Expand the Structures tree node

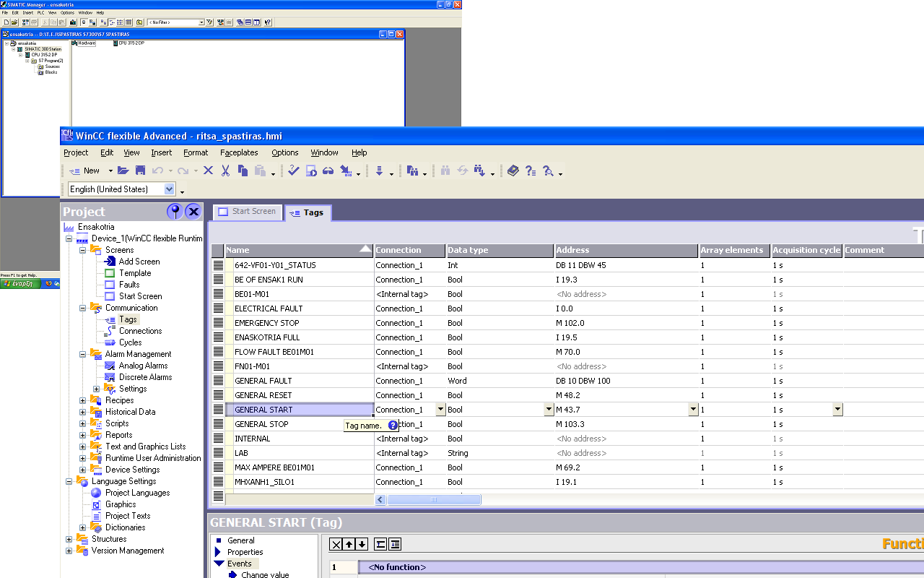pos(69,539)
